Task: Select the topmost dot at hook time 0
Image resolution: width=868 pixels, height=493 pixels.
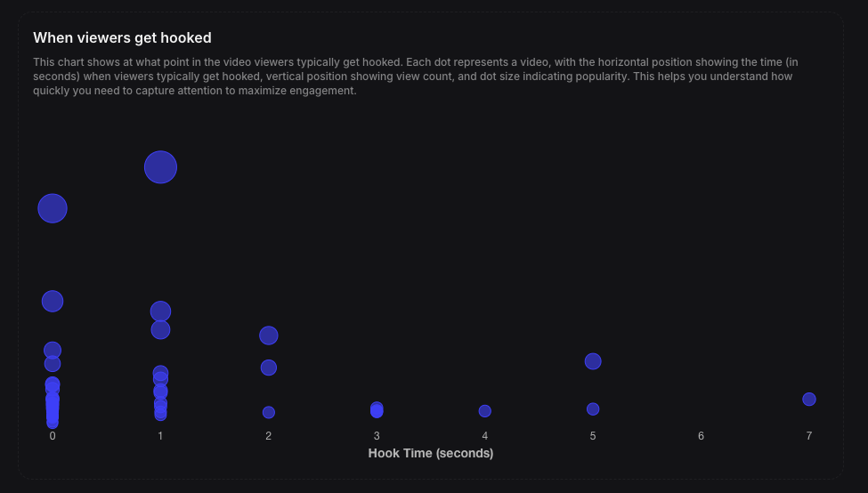Action: [x=53, y=208]
